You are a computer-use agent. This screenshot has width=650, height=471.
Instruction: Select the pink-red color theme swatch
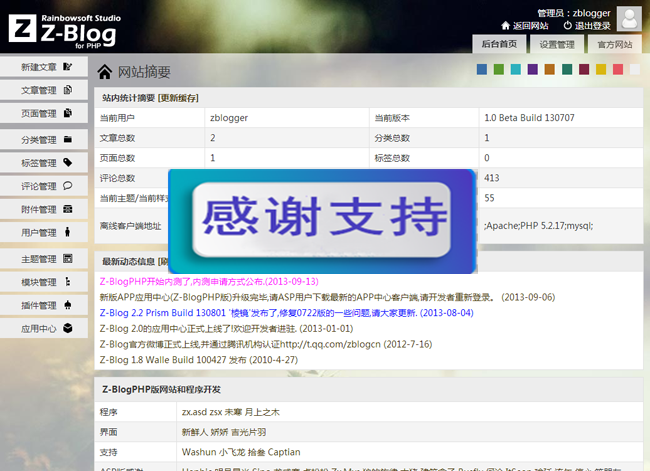coord(618,69)
